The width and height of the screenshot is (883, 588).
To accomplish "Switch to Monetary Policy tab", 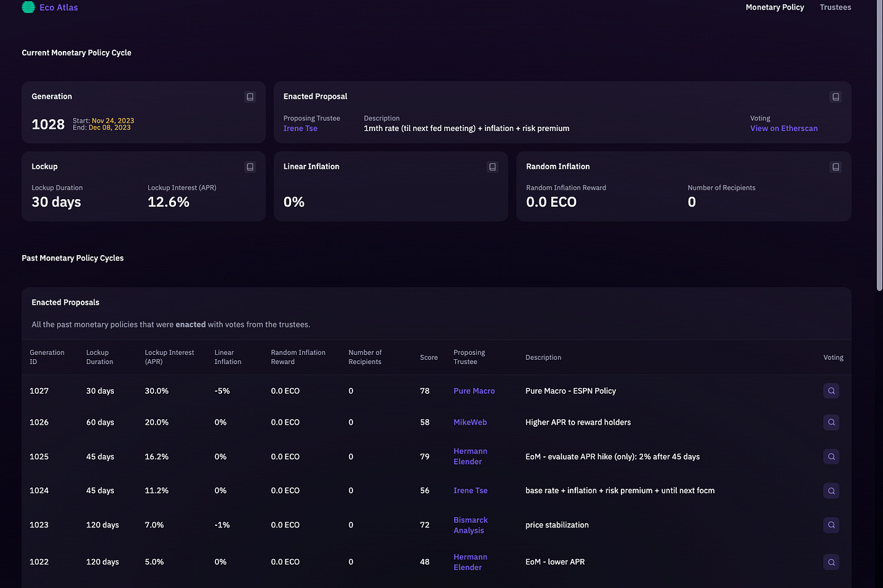I will pyautogui.click(x=775, y=8).
